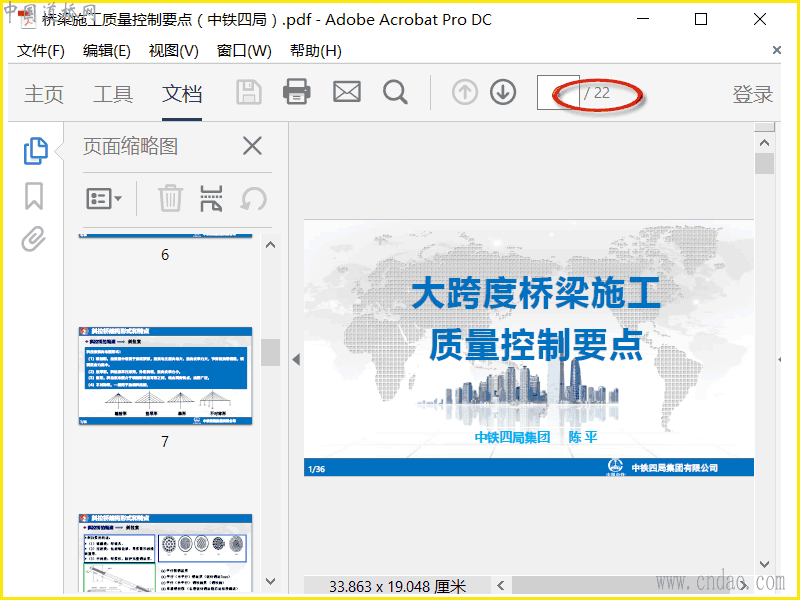Go to previous page arrow

point(465,92)
